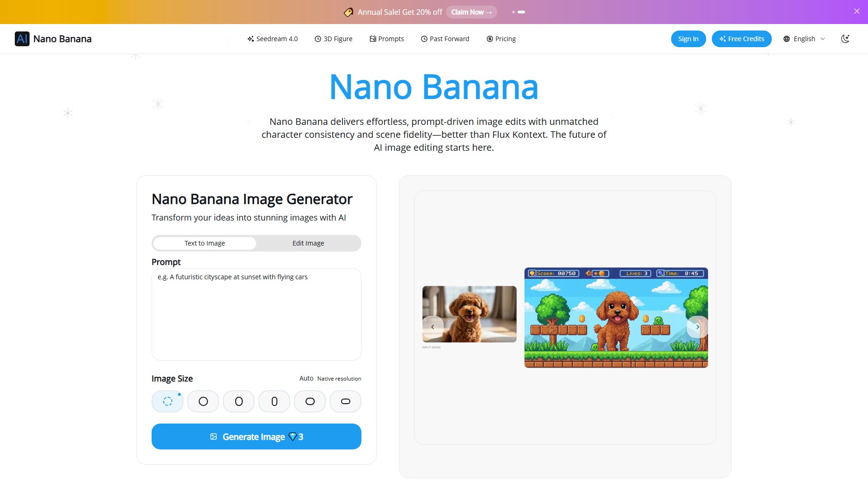Close the Annual Sale banner
Screen dimensions: 868x498
[x=856, y=12]
